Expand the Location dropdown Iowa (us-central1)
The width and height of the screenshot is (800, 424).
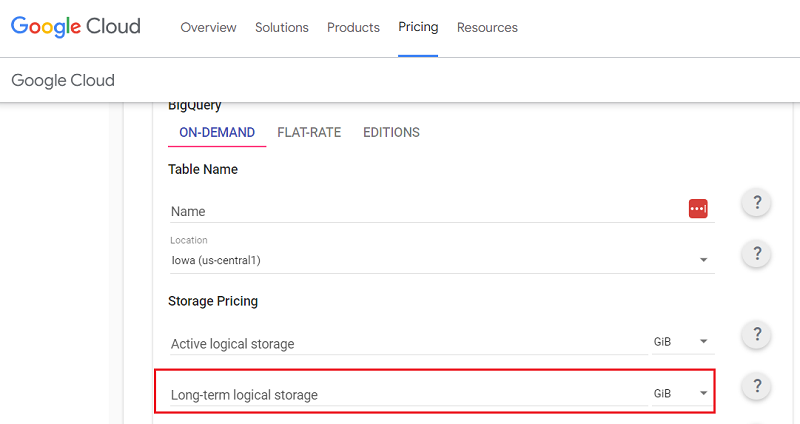point(442,260)
